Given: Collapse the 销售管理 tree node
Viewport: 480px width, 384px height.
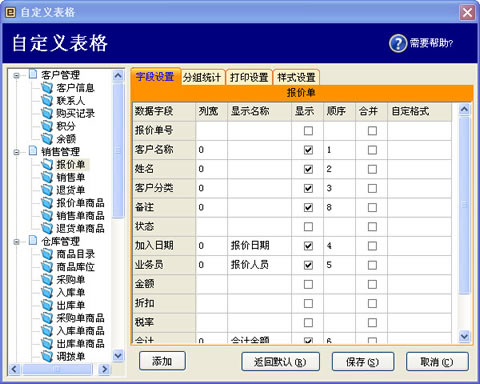Looking at the screenshot, I should pyautogui.click(x=16, y=152).
